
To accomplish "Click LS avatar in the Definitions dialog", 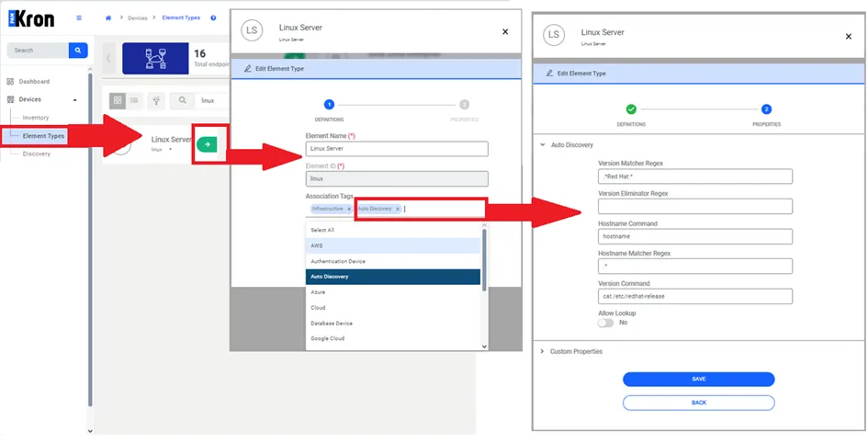I will coord(252,30).
